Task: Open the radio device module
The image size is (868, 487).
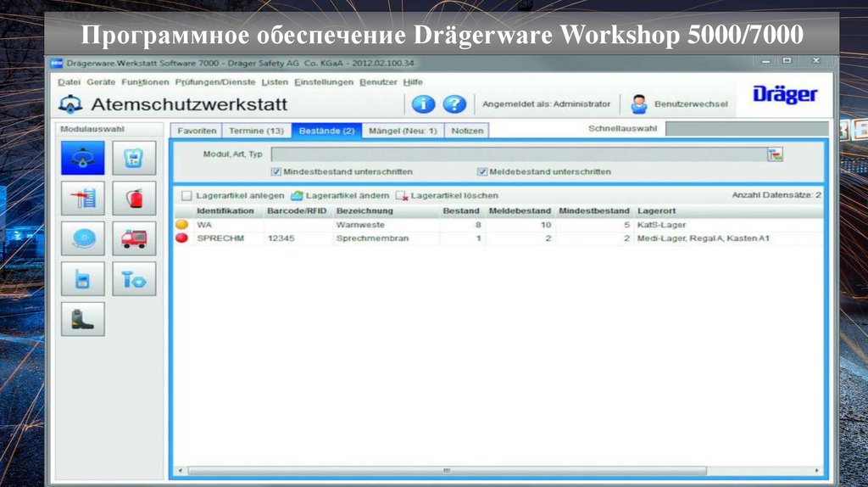Action: [x=82, y=278]
